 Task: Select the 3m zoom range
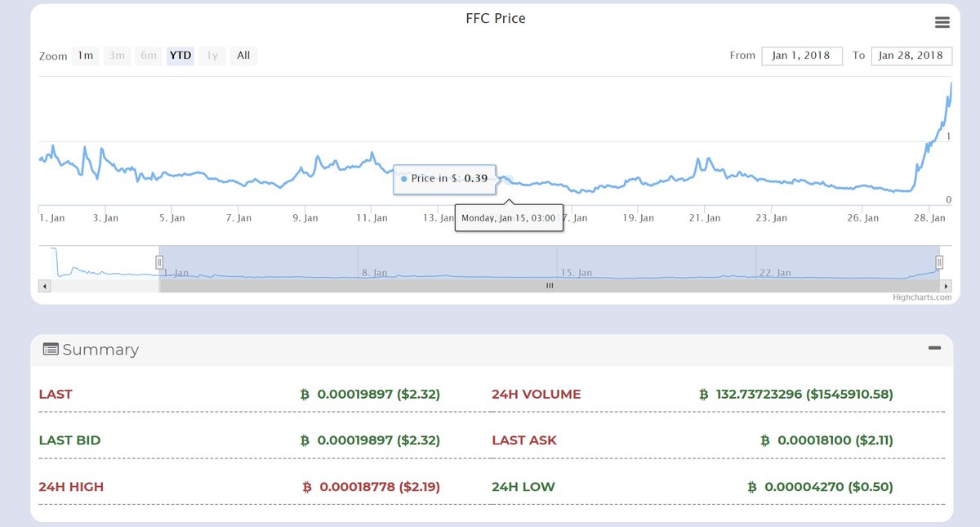point(117,56)
